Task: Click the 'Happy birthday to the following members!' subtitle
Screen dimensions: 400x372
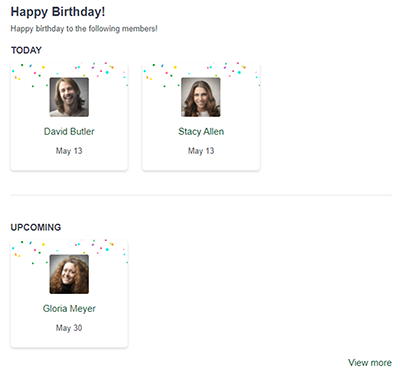Action: [x=84, y=29]
